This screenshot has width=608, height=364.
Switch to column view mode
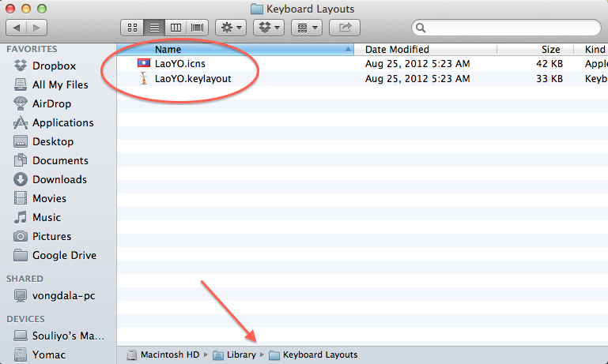(176, 28)
